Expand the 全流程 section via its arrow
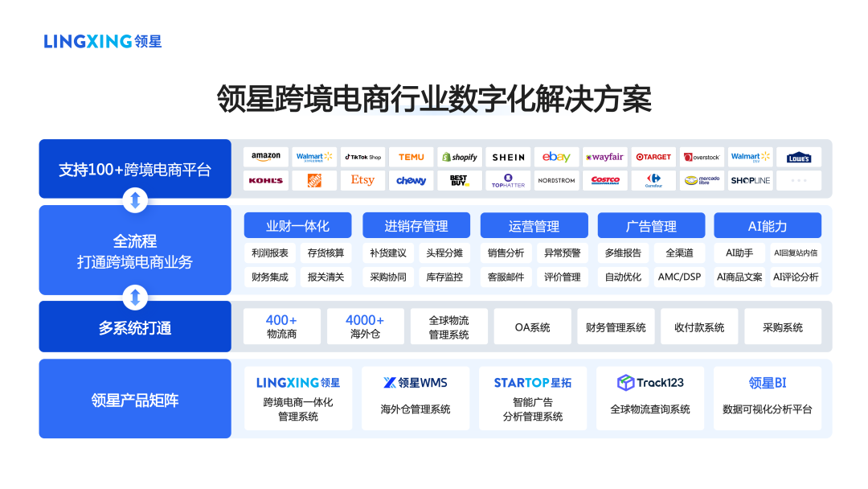This screenshot has width=868, height=489. coord(135,200)
